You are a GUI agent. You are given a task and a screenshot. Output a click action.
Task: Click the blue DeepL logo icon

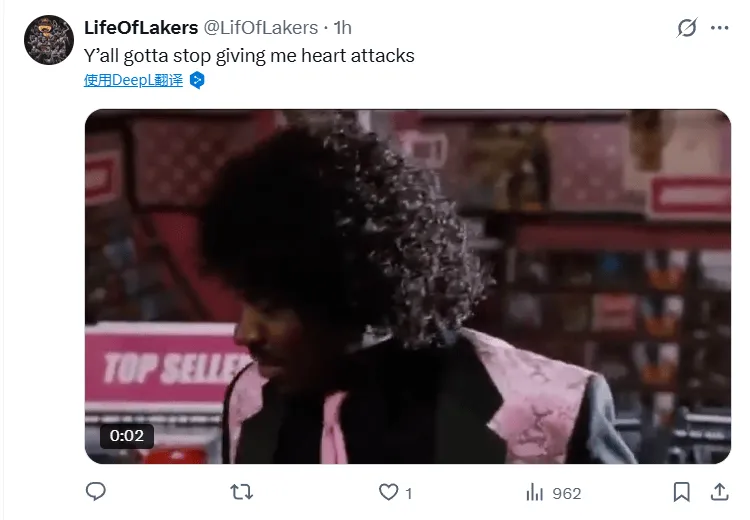click(197, 80)
